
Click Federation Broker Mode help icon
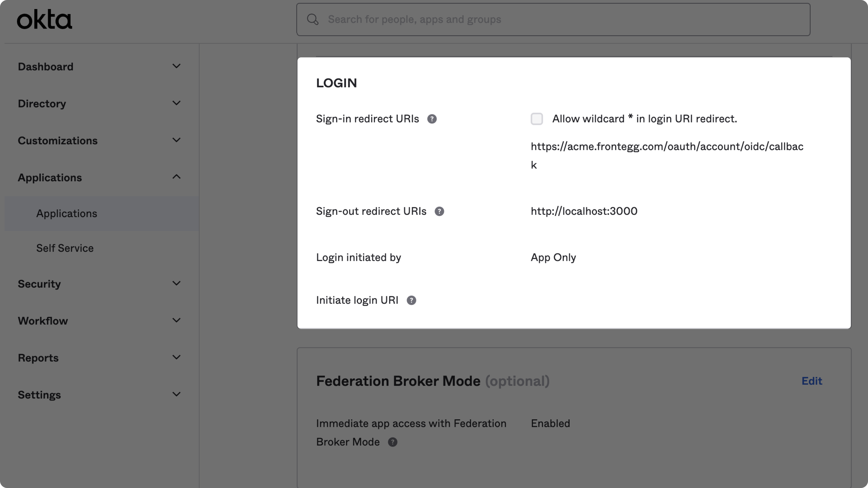[392, 442]
